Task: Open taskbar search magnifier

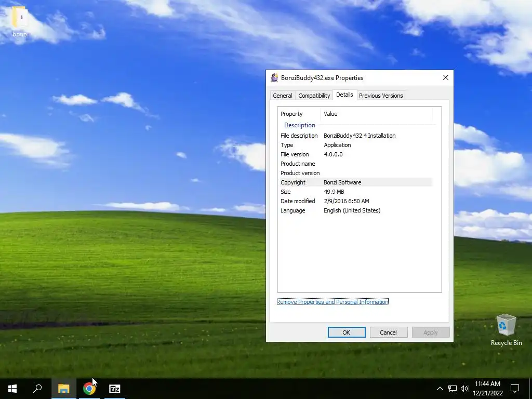Action: [37, 389]
